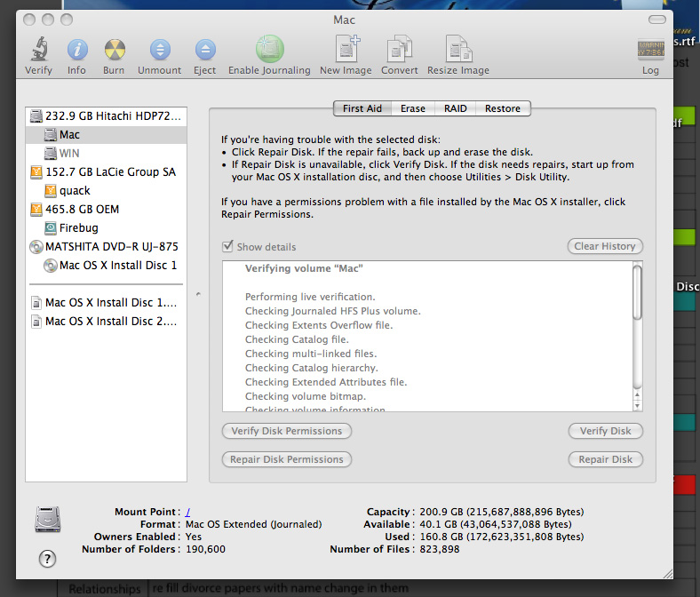Click the New Image toolbar icon
The image size is (700, 597).
(346, 48)
